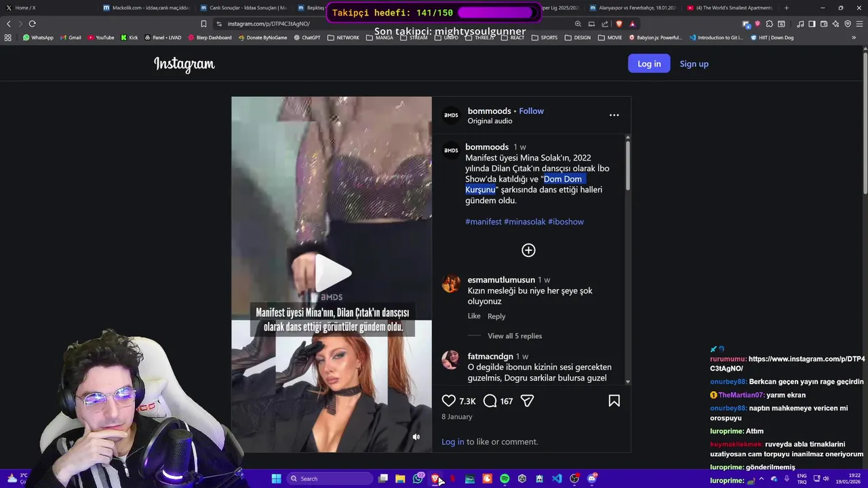Open Original audio link
The width and height of the screenshot is (868, 488).
coord(490,121)
